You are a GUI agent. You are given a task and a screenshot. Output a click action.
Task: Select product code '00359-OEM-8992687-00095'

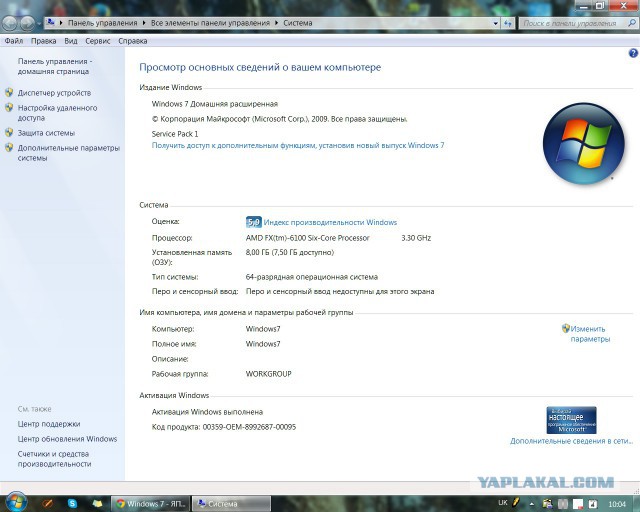point(249,427)
